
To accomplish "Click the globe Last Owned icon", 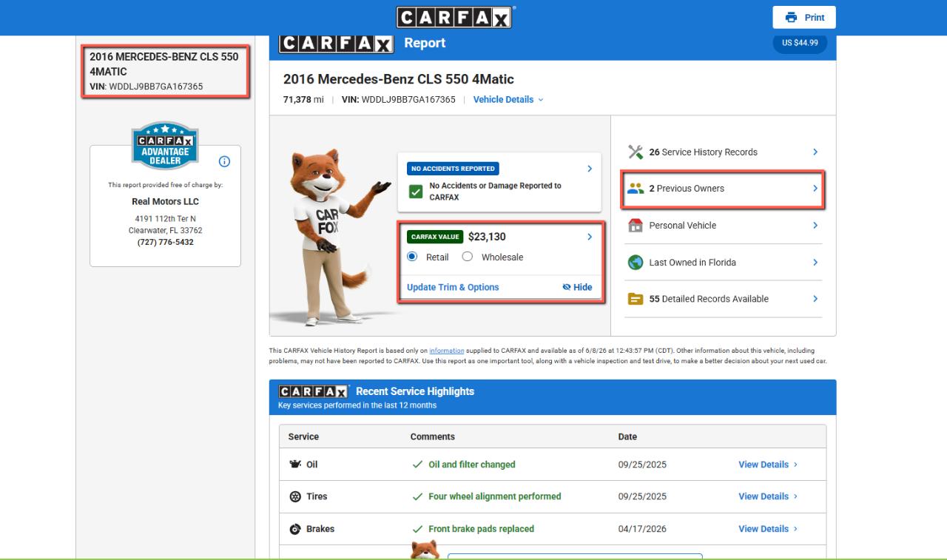I will click(636, 263).
